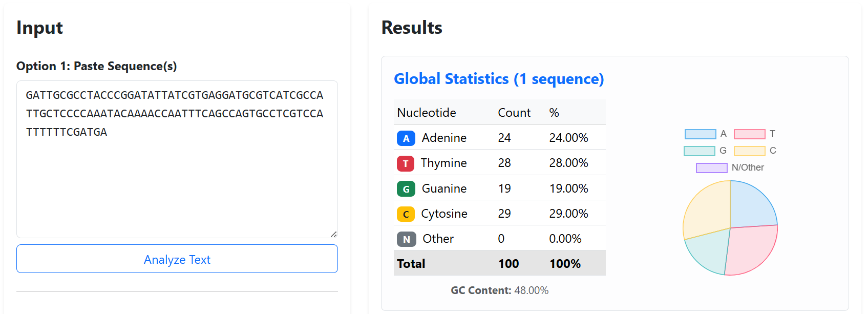
Task: Click the Analyze Text button
Action: point(177,259)
